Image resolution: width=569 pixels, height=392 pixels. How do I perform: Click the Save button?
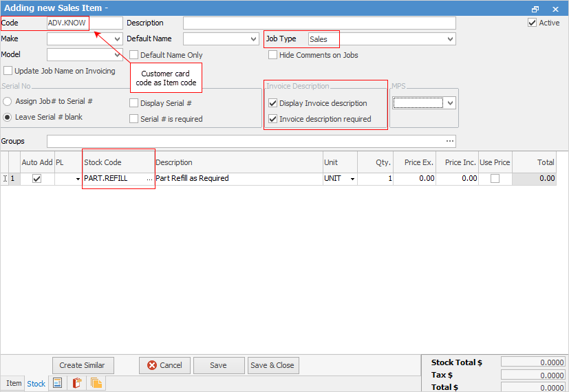[219, 365]
